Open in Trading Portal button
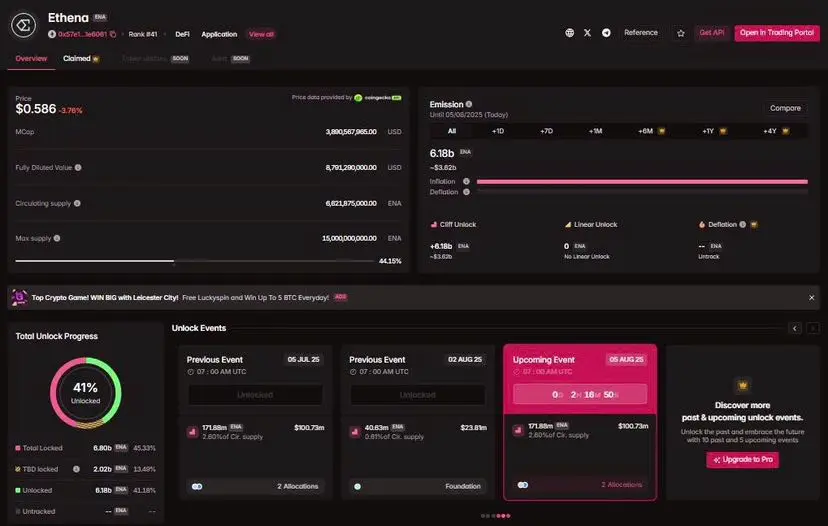The height and width of the screenshot is (526, 828). tap(777, 33)
